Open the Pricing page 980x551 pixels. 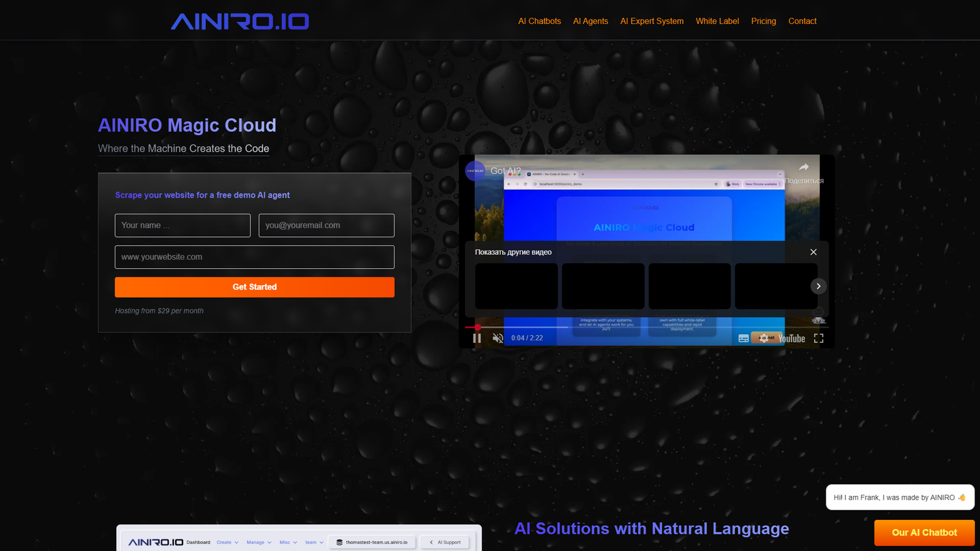[x=764, y=21]
